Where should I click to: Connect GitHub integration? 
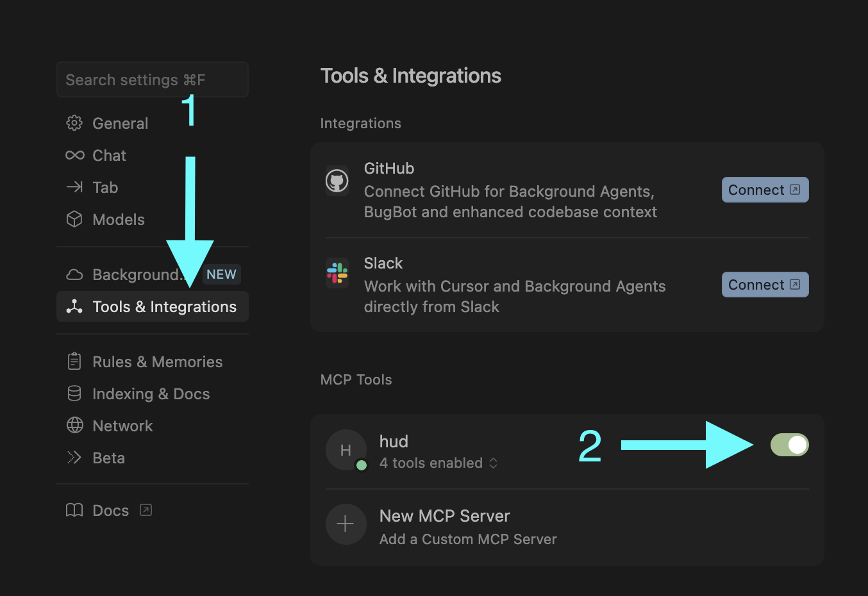[x=765, y=190]
